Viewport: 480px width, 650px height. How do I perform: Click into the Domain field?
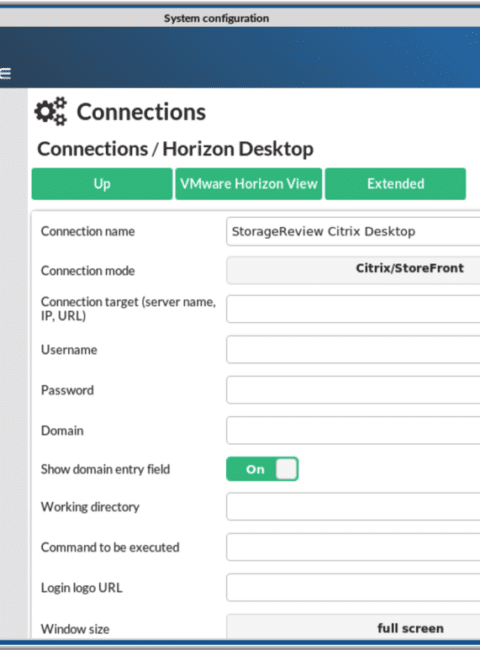(353, 430)
